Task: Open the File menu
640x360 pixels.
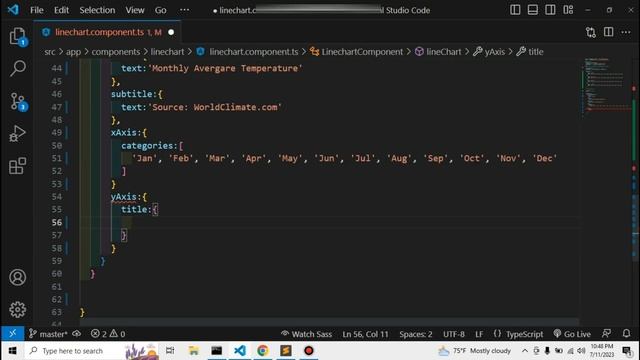Action: coord(37,10)
